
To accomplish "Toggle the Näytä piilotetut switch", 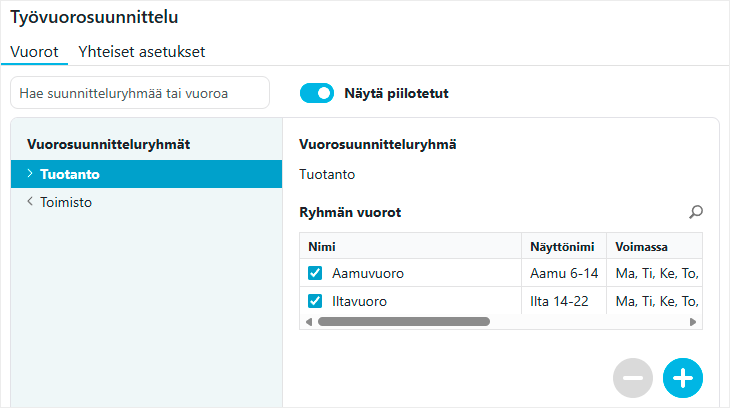I will point(316,94).
